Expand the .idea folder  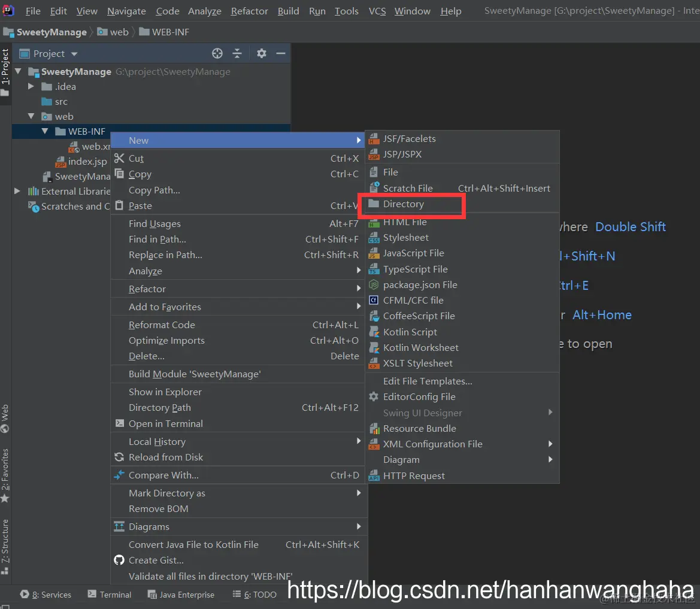pos(31,86)
